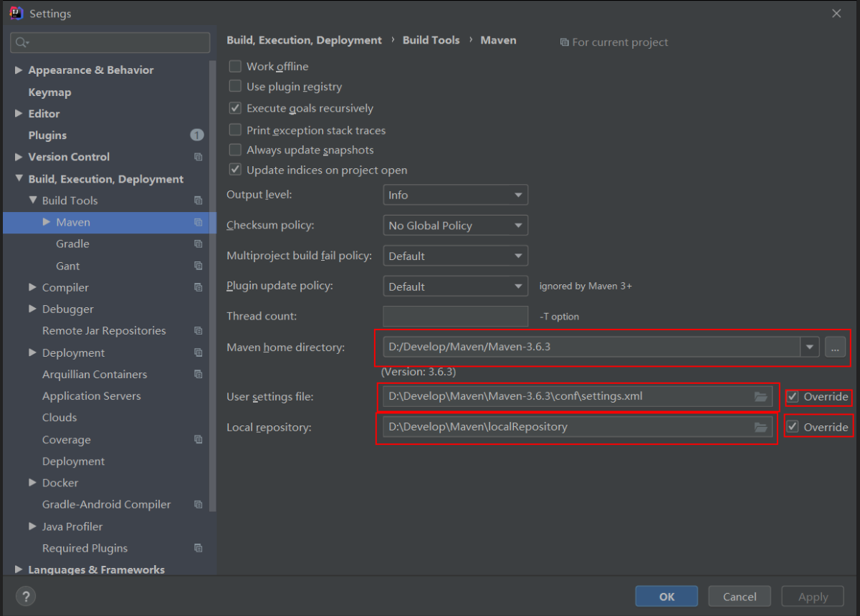Click the folder browse icon in Local repository field
This screenshot has height=616, width=860.
[761, 427]
